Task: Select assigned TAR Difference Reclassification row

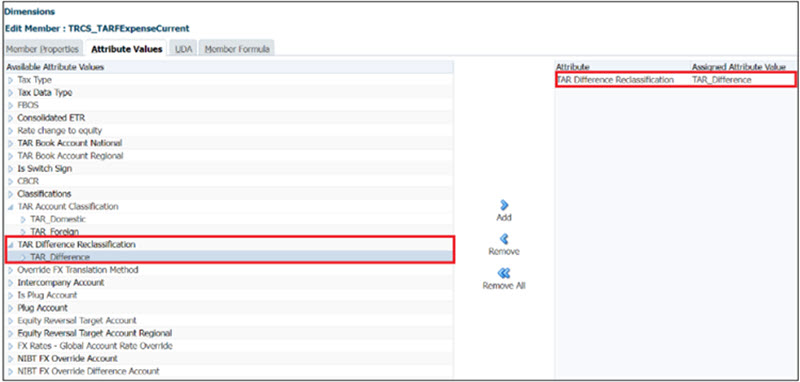Action: 676,80
